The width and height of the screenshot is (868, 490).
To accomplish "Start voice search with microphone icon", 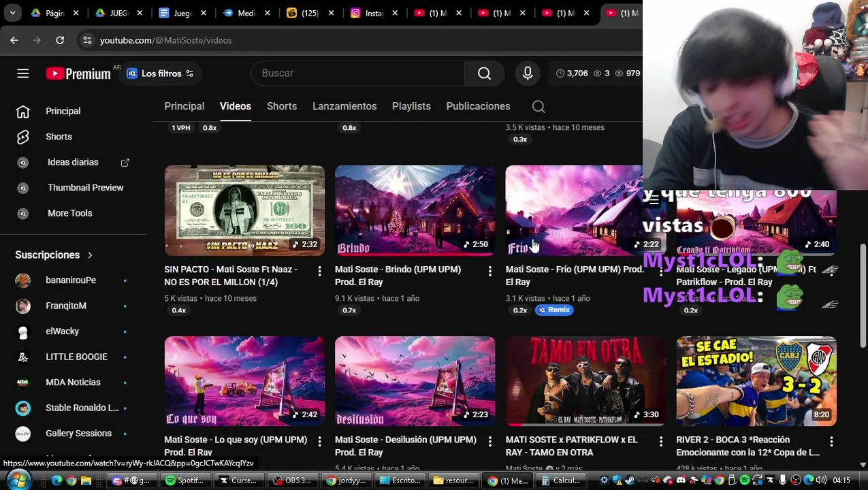I will 528,73.
